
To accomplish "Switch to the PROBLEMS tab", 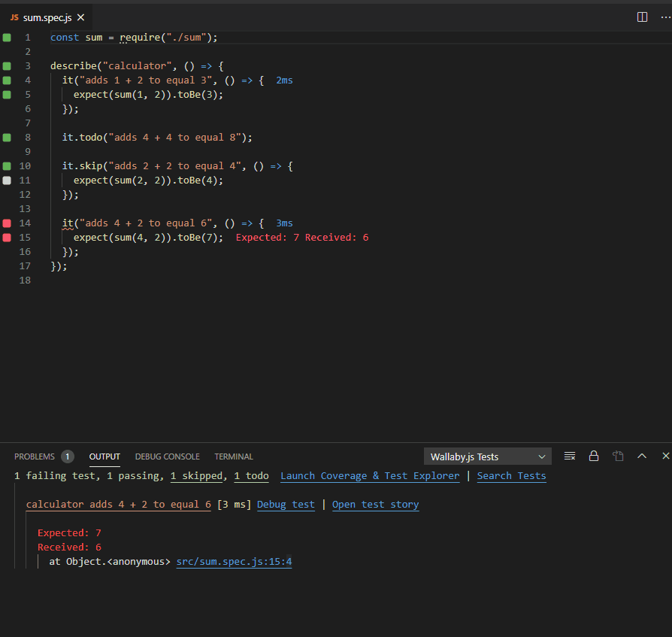I will pos(35,457).
